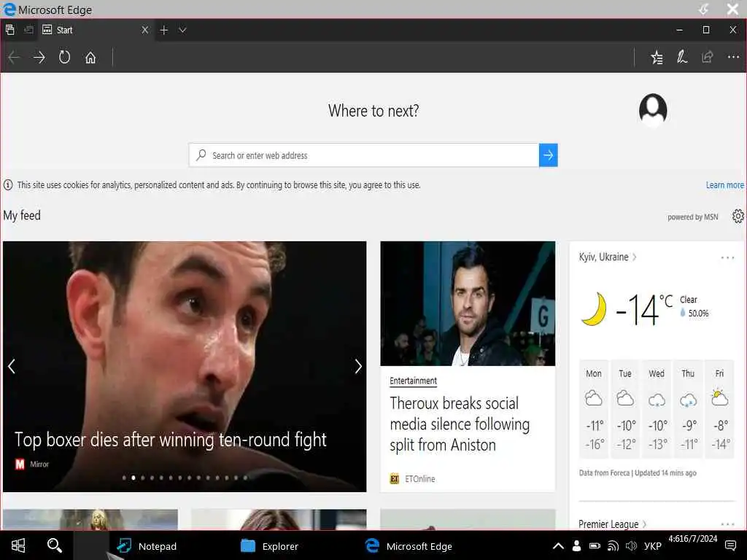Open the taskbar clock and date

[692, 539]
